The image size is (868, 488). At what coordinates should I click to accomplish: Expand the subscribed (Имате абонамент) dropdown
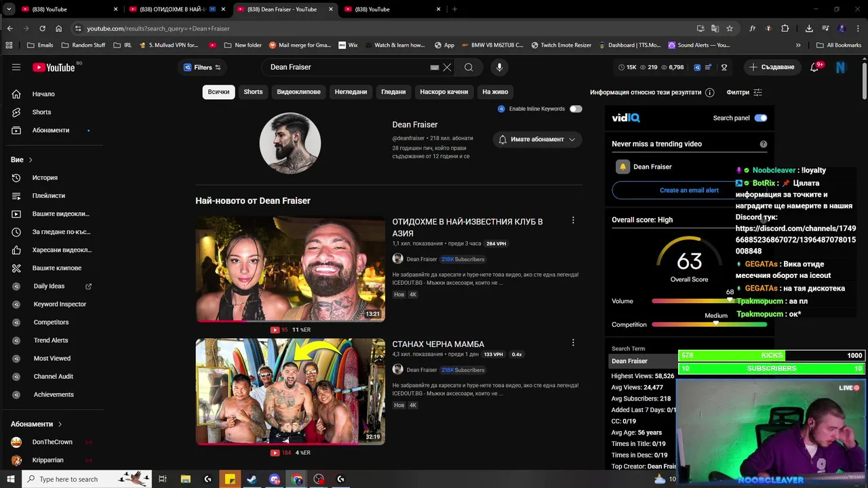(x=536, y=139)
